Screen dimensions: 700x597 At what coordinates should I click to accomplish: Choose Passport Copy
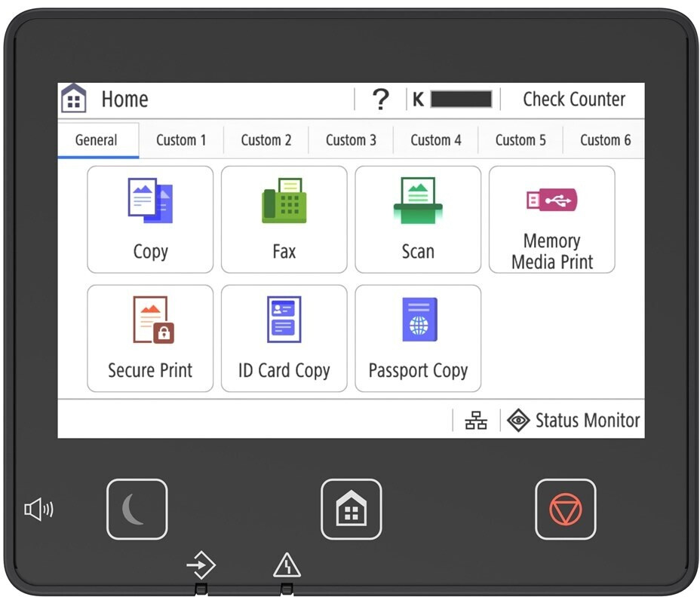pyautogui.click(x=417, y=338)
